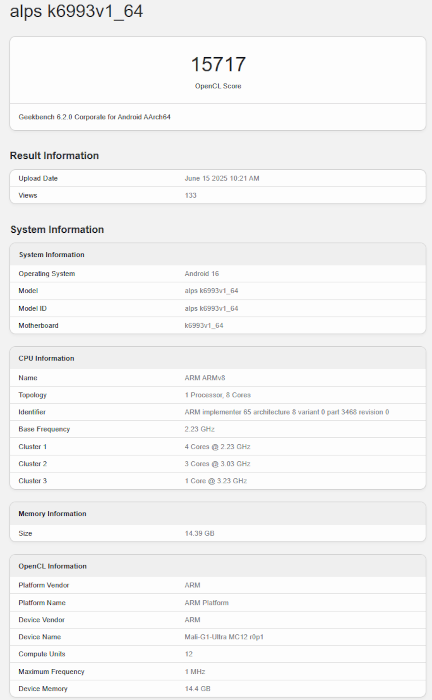Image resolution: width=432 pixels, height=700 pixels.
Task: Click the CPU Information section header
Action: 46,358
